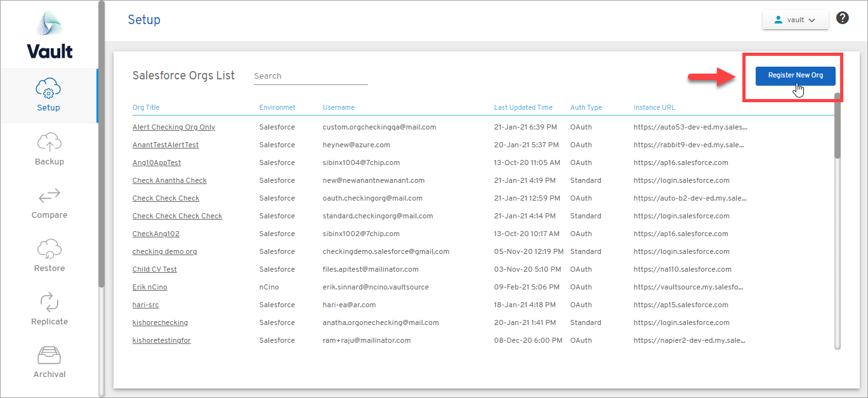Open the Replicate icon in sidebar
868x398 pixels.
tap(49, 301)
